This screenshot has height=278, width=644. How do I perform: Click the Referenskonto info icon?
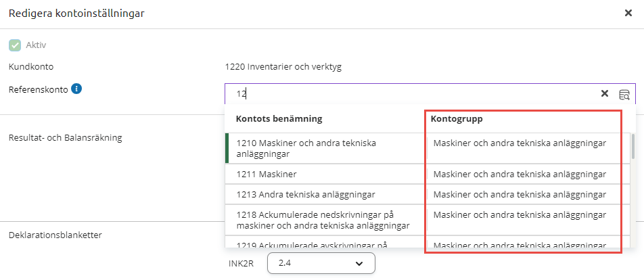76,89
